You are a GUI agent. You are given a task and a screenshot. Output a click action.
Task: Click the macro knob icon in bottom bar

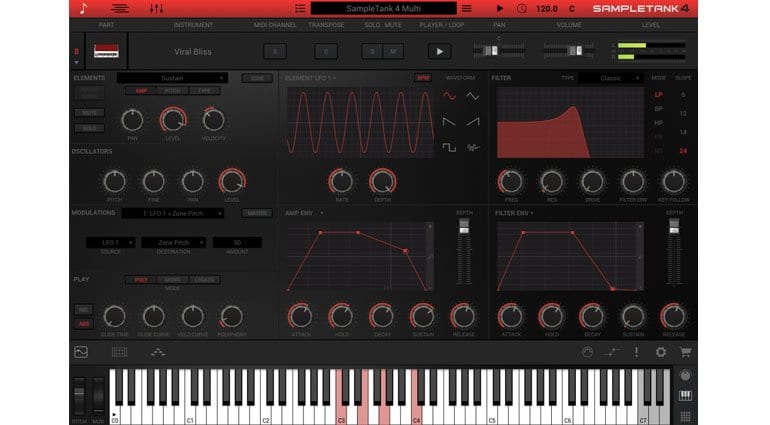pyautogui.click(x=587, y=352)
